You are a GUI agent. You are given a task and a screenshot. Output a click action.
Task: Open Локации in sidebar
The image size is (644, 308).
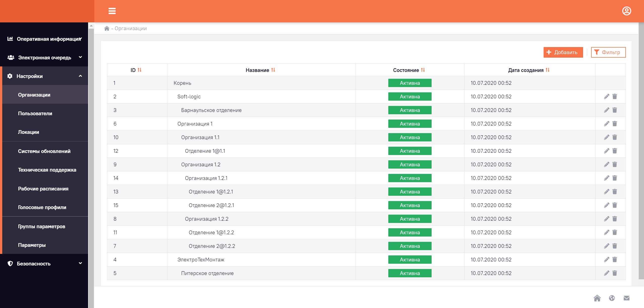pos(45,132)
